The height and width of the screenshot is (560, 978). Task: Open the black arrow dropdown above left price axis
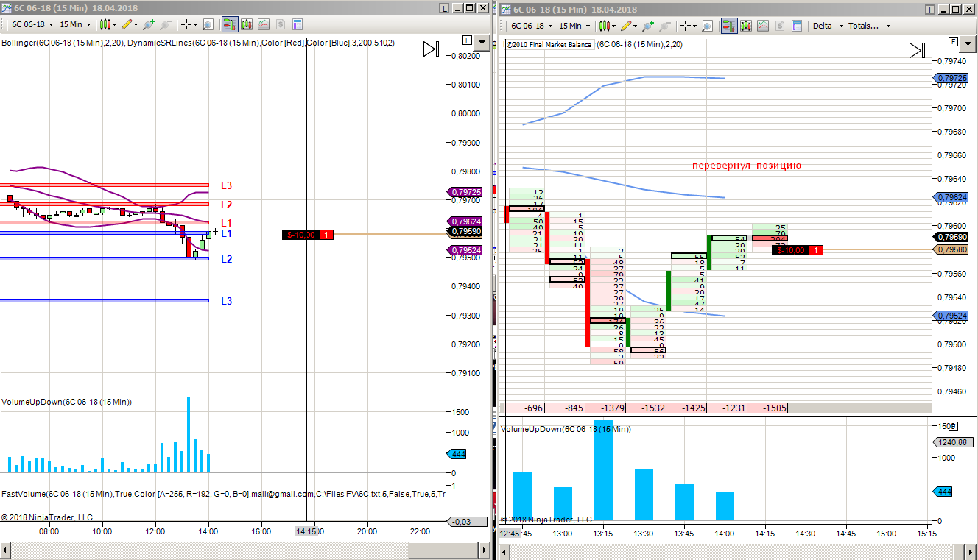[x=482, y=41]
